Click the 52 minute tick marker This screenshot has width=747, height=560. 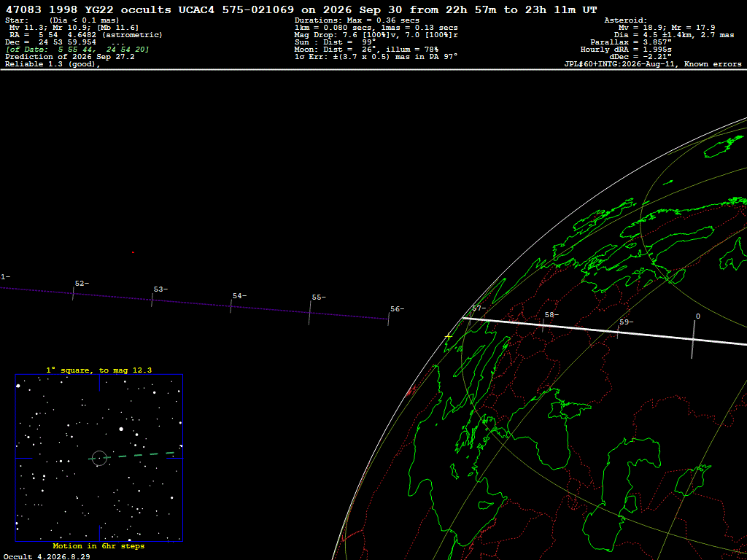click(73, 293)
